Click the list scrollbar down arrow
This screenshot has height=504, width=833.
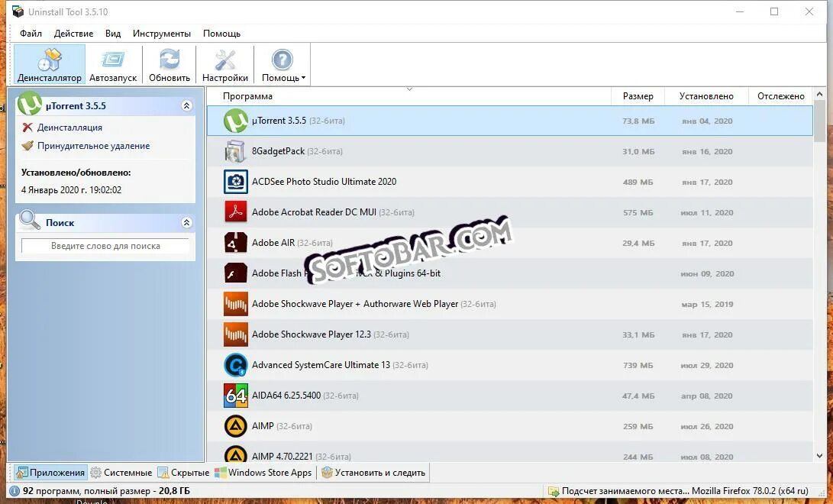point(820,456)
